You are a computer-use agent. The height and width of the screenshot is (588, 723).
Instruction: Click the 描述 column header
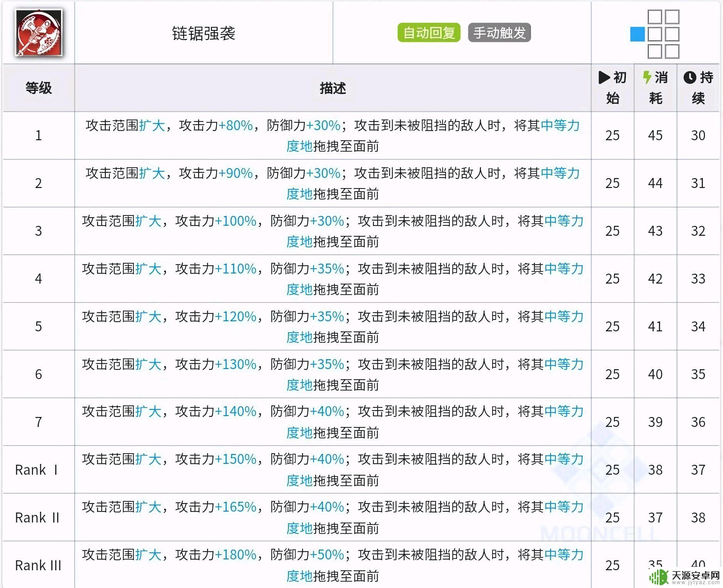[x=333, y=88]
